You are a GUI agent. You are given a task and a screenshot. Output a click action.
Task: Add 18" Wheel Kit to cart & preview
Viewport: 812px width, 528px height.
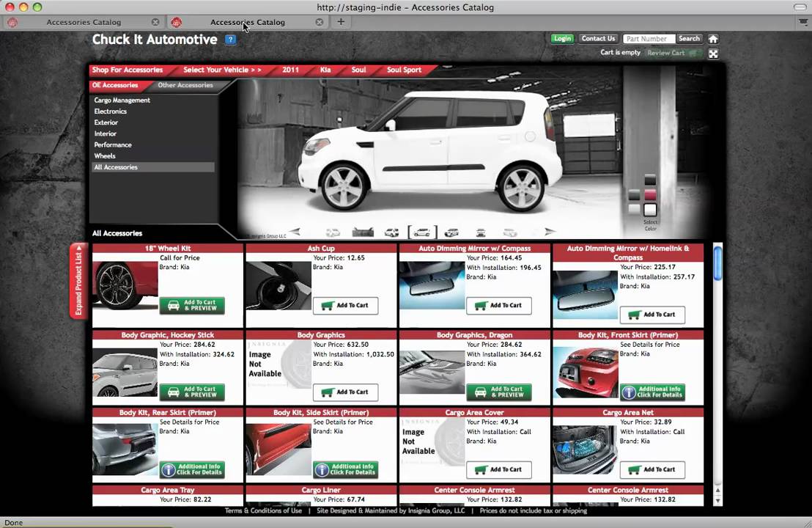point(192,305)
